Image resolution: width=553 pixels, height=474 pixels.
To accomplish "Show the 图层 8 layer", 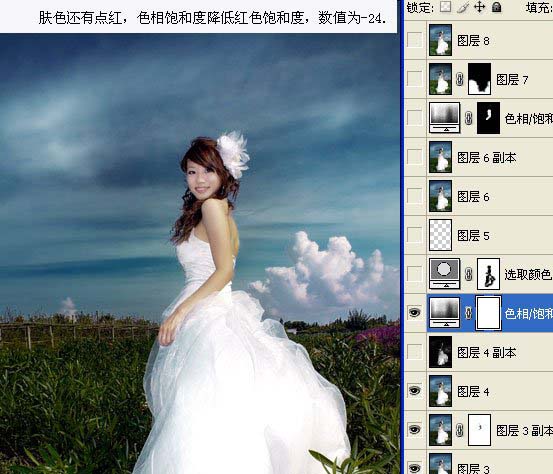I will 415,40.
